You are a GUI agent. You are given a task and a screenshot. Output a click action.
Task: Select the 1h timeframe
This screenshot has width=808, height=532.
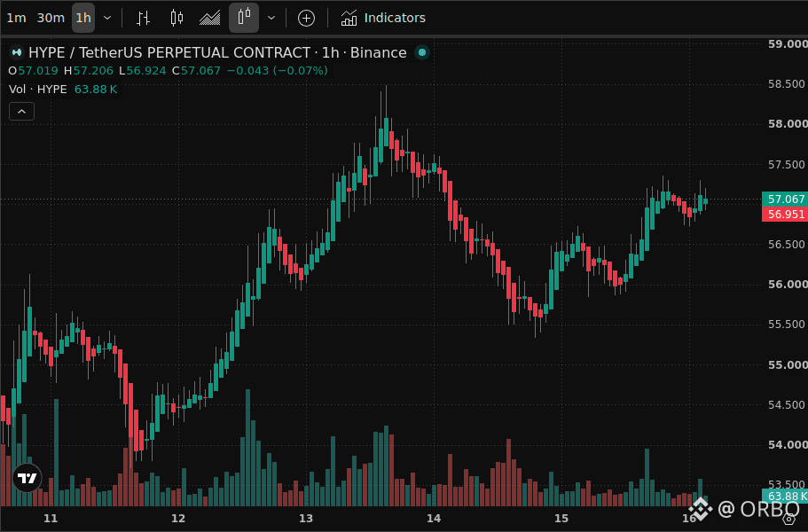coord(83,18)
